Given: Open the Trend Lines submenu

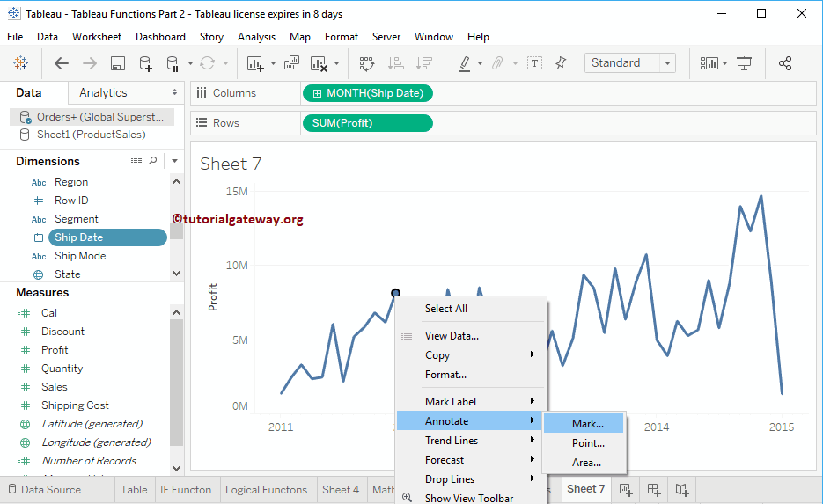Looking at the screenshot, I should tap(471, 441).
